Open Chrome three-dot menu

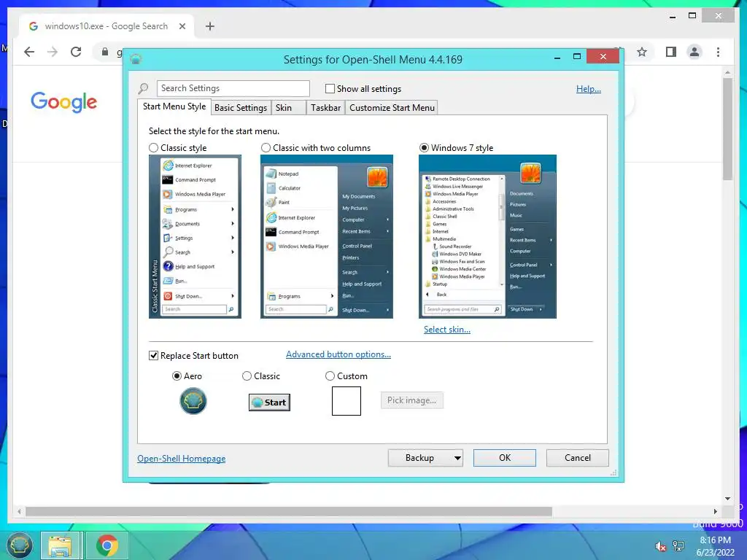click(718, 52)
